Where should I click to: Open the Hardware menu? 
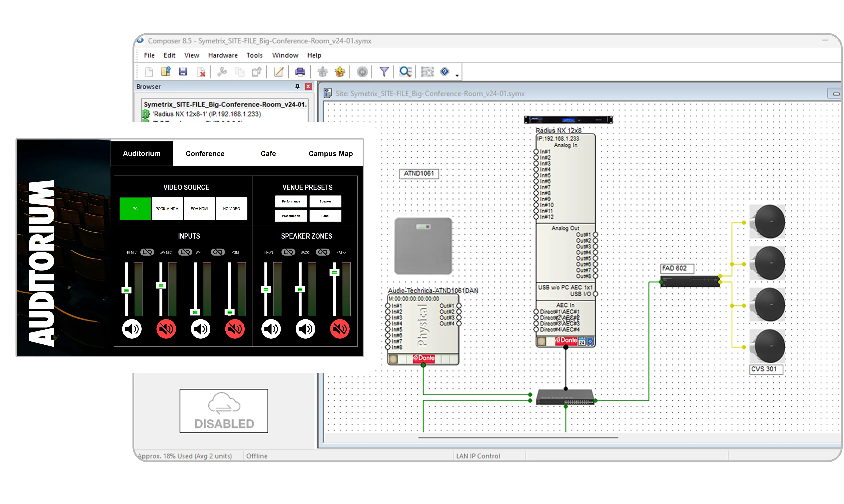(223, 55)
